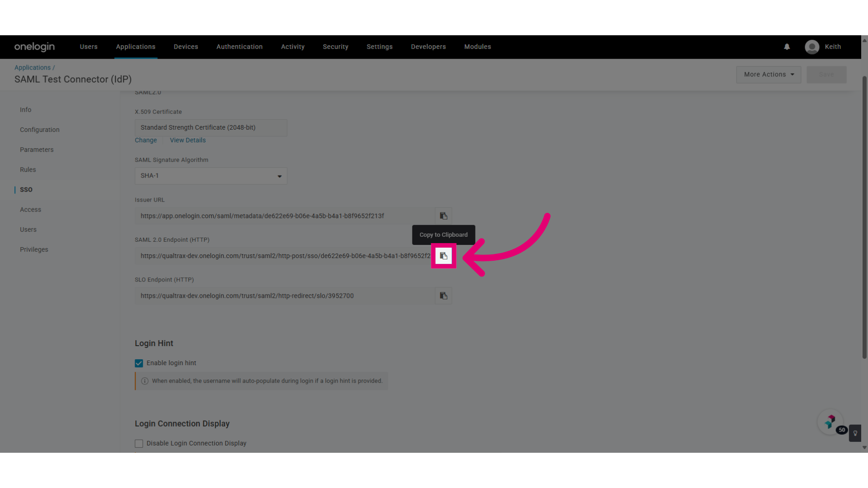
Task: Open the Modules menu
Action: pos(477,47)
